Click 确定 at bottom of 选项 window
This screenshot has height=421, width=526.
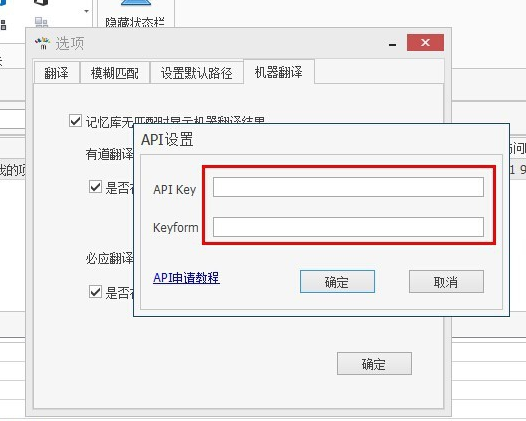(x=374, y=363)
